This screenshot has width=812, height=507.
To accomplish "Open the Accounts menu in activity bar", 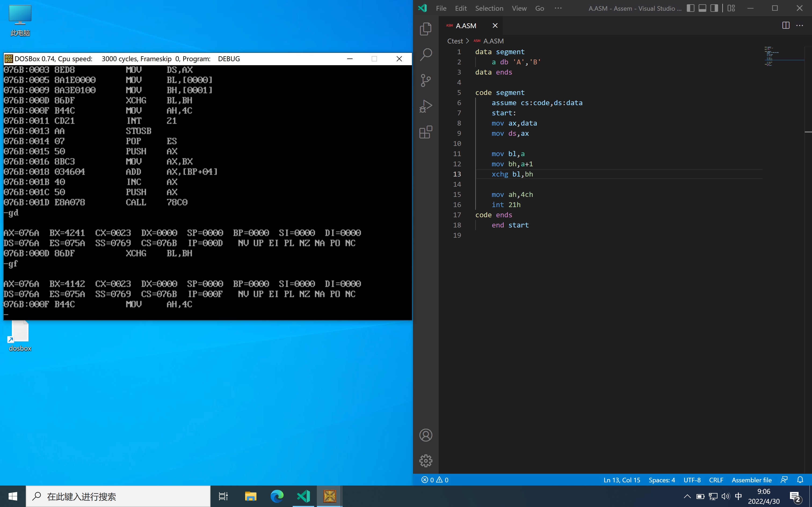I will coord(425,435).
